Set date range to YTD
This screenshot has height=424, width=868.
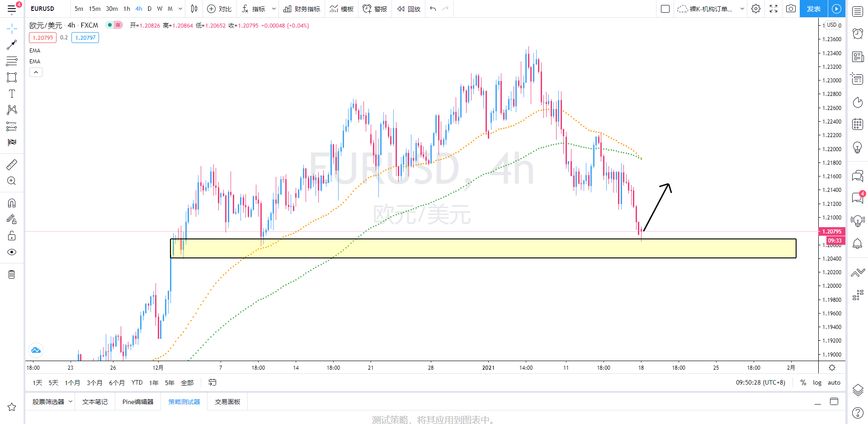point(137,383)
